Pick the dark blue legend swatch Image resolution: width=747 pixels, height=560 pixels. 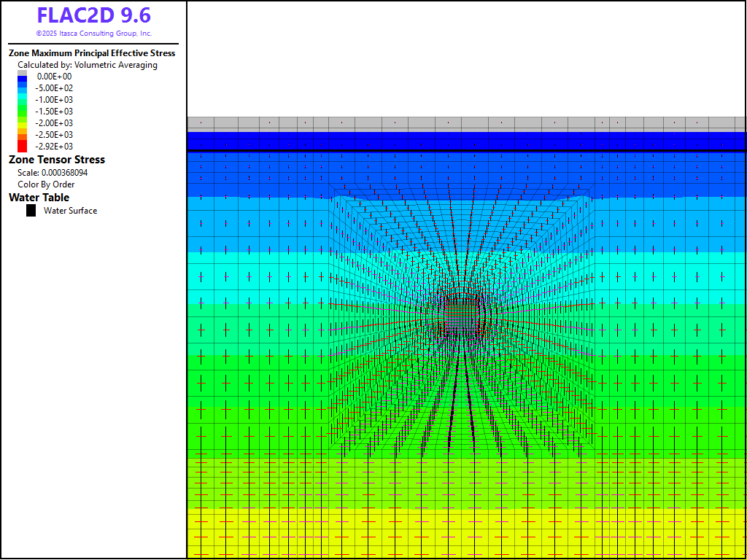pyautogui.click(x=22, y=80)
